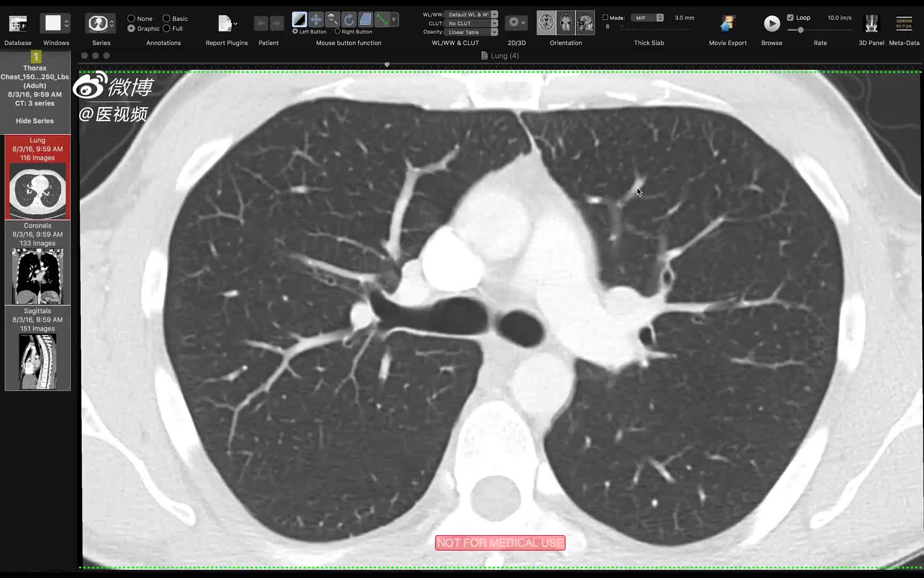Click the '10.0 im/s' rate value
This screenshot has width=924, height=578.
coord(840,18)
